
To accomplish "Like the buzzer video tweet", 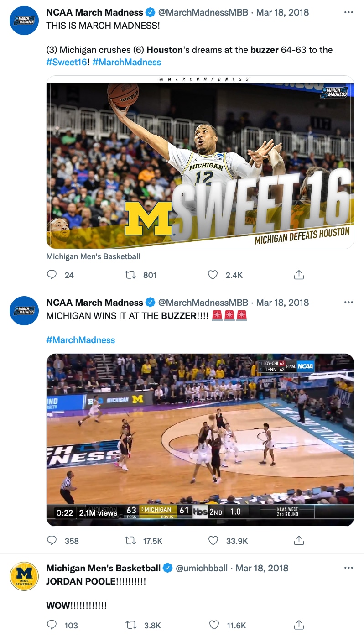I will point(213,541).
